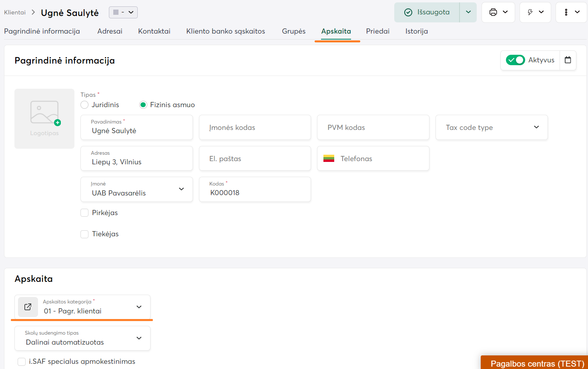
Task: Click the Lithuanian flag country selector
Action: [x=329, y=159]
